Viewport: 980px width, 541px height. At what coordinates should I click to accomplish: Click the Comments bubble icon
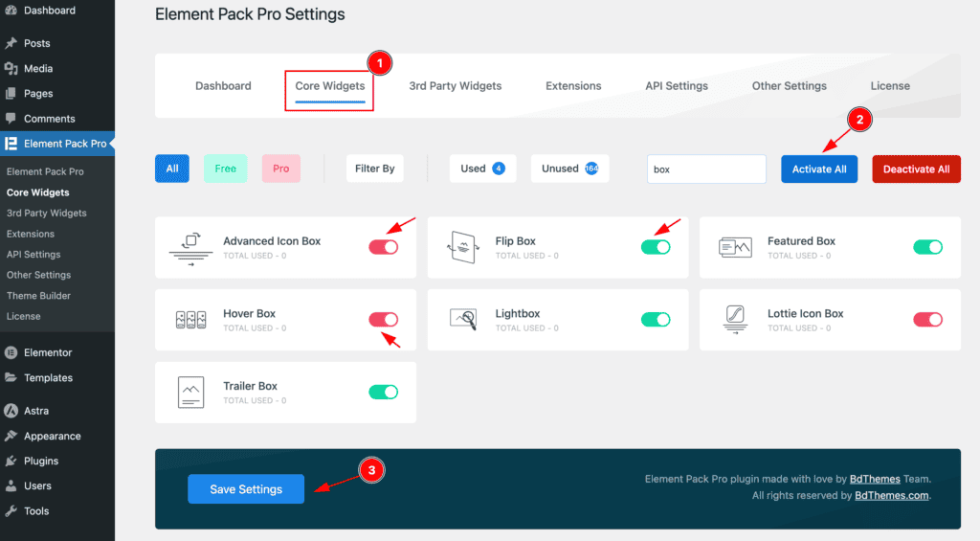[x=11, y=118]
